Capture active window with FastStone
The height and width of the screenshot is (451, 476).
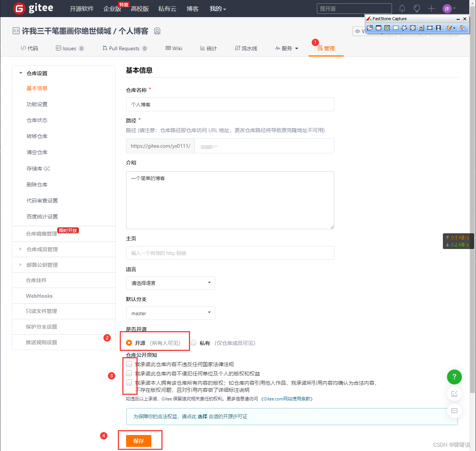(x=379, y=28)
